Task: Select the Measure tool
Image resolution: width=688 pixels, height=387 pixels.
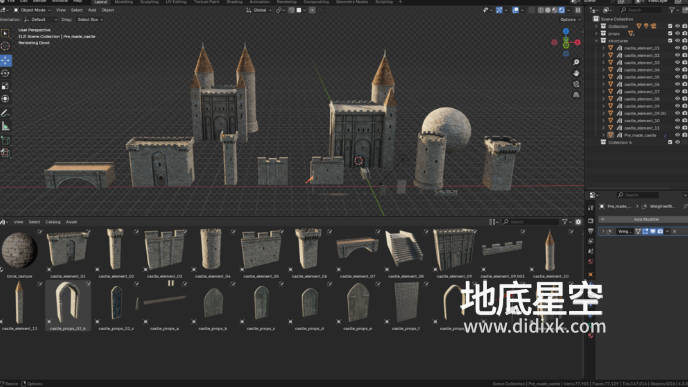Action: [5, 126]
